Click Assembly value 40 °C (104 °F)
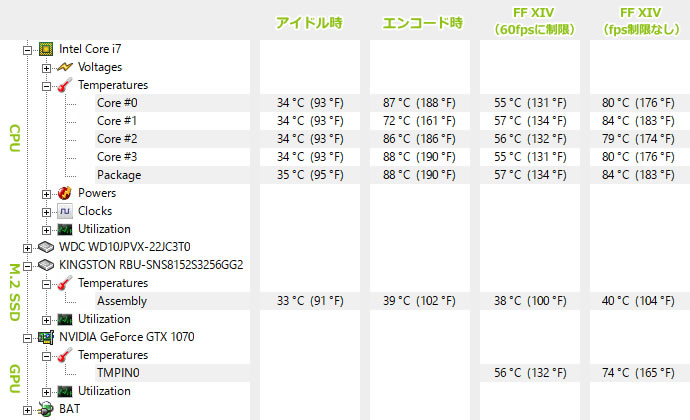 point(639,301)
